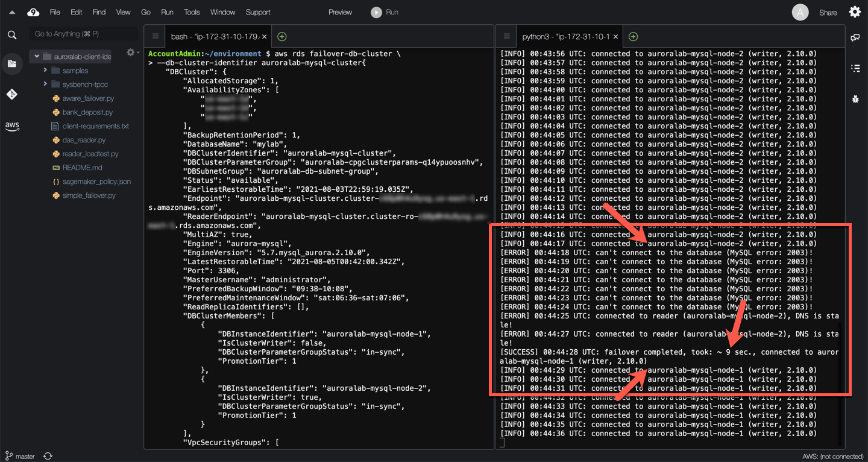Screen dimensions: 868x462
Task: Open the Window menu
Action: 222,12
